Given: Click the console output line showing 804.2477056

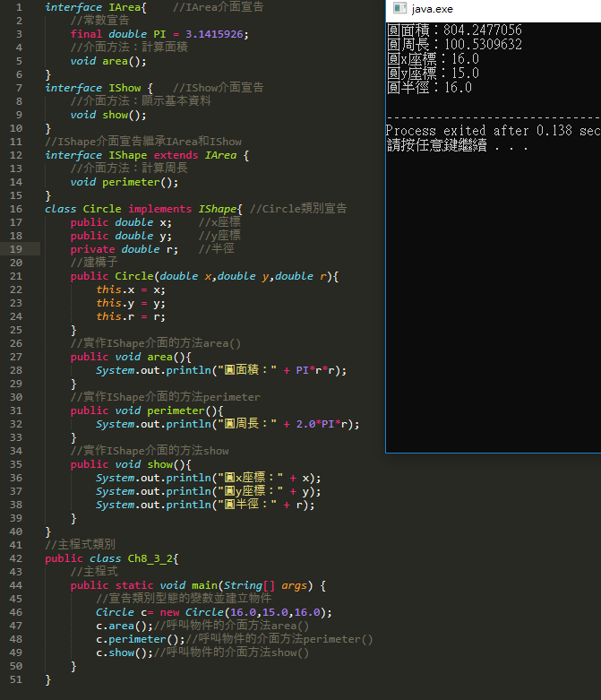Looking at the screenshot, I should pos(453,30).
